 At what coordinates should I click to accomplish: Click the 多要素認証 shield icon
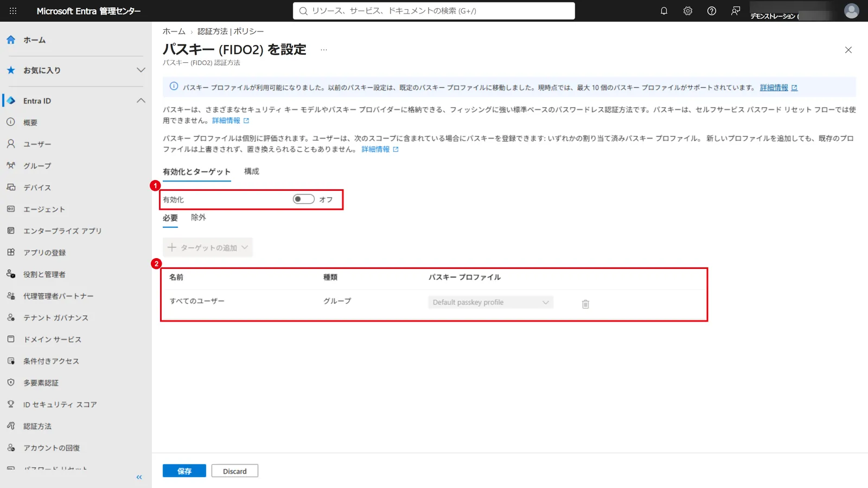click(11, 382)
